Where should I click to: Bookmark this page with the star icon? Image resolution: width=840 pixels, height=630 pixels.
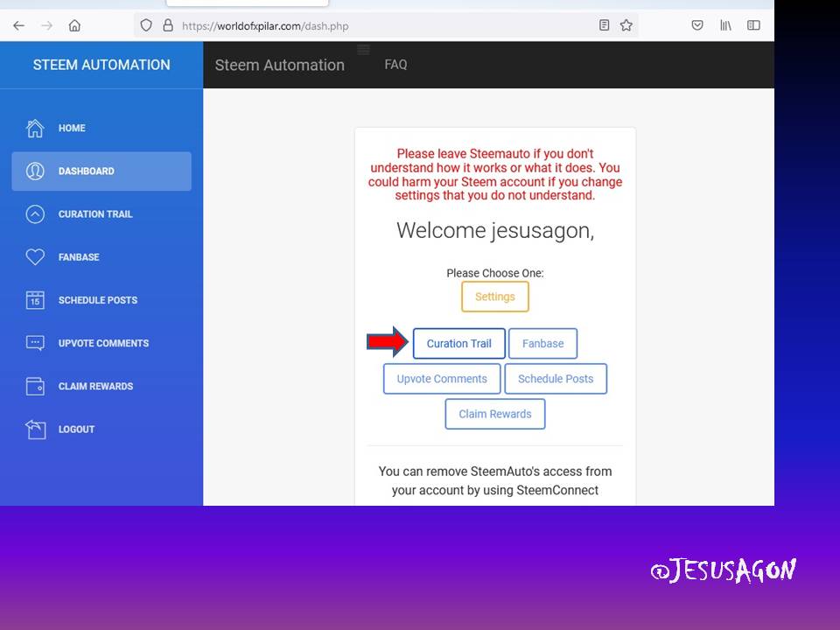point(626,25)
